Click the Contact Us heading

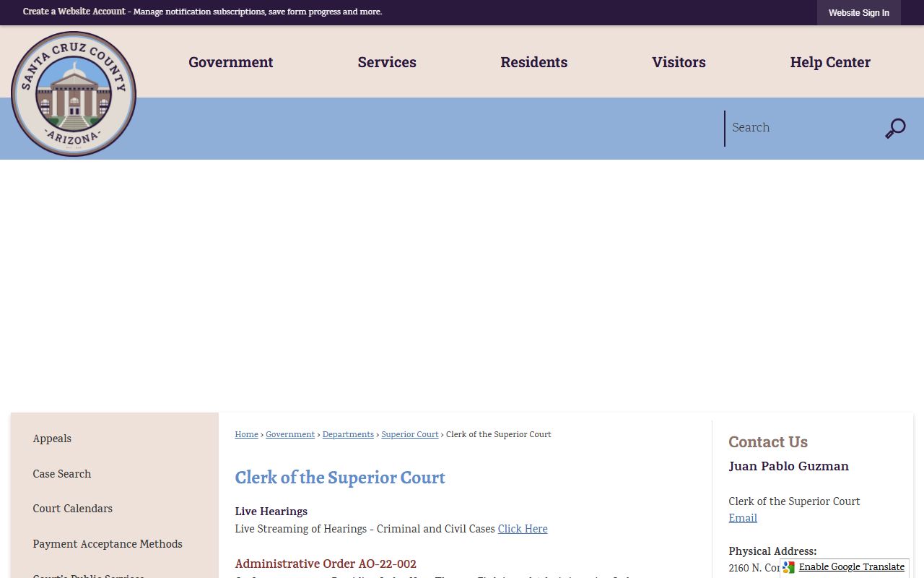(768, 442)
